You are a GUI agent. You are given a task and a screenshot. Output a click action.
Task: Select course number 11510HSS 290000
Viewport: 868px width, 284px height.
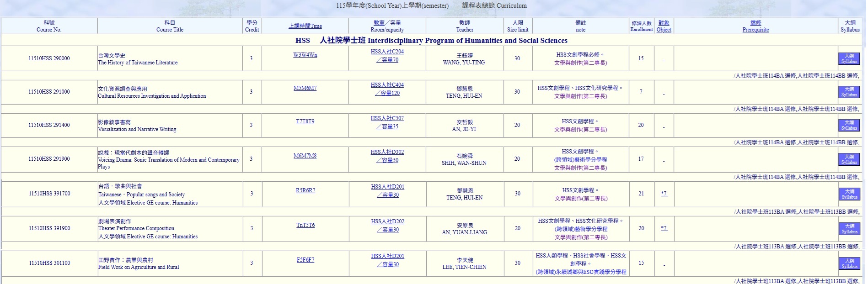point(49,58)
